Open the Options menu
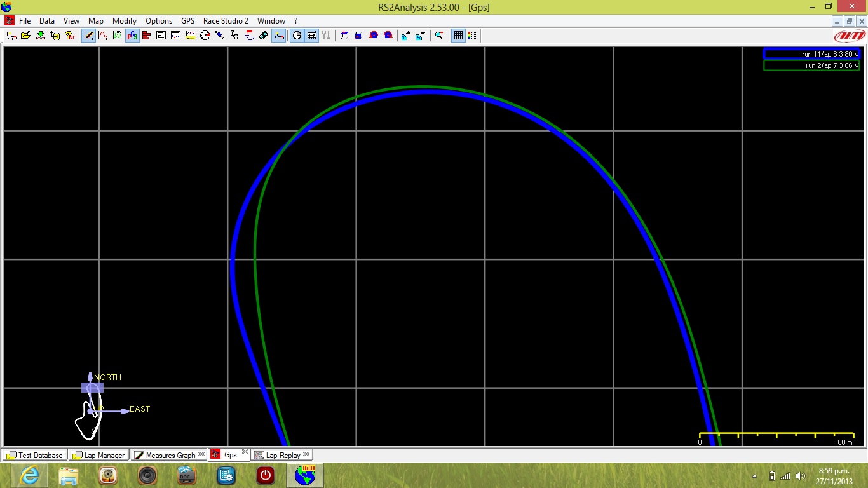Viewport: 868px width, 488px height. point(159,21)
